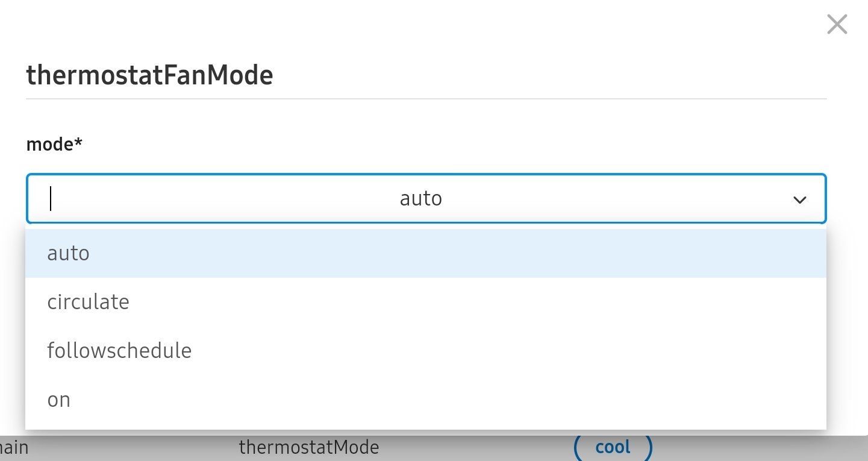
Task: Set fan mode to on
Action: tap(59, 400)
